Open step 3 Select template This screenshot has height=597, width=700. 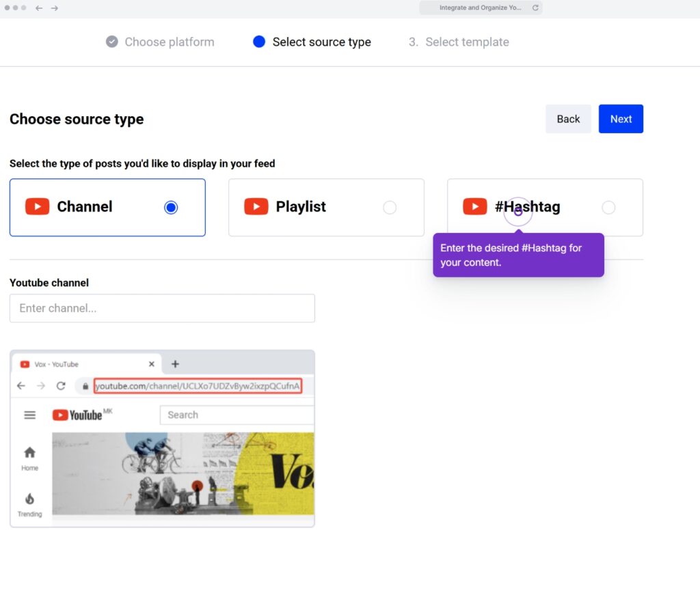click(x=459, y=42)
